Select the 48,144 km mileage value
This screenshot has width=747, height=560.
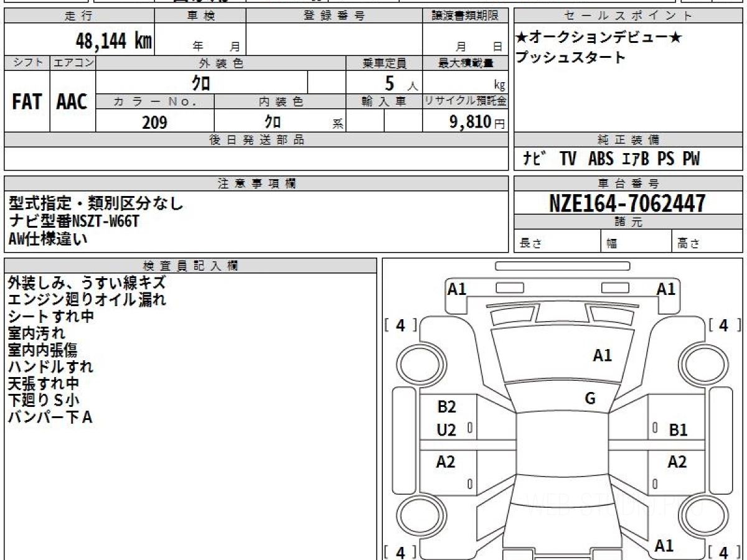[113, 41]
